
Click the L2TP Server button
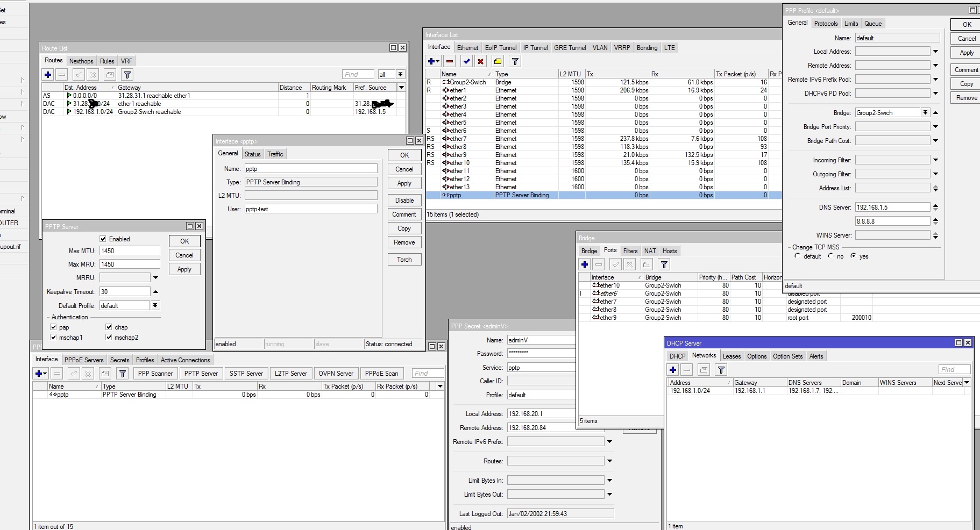[x=290, y=374]
